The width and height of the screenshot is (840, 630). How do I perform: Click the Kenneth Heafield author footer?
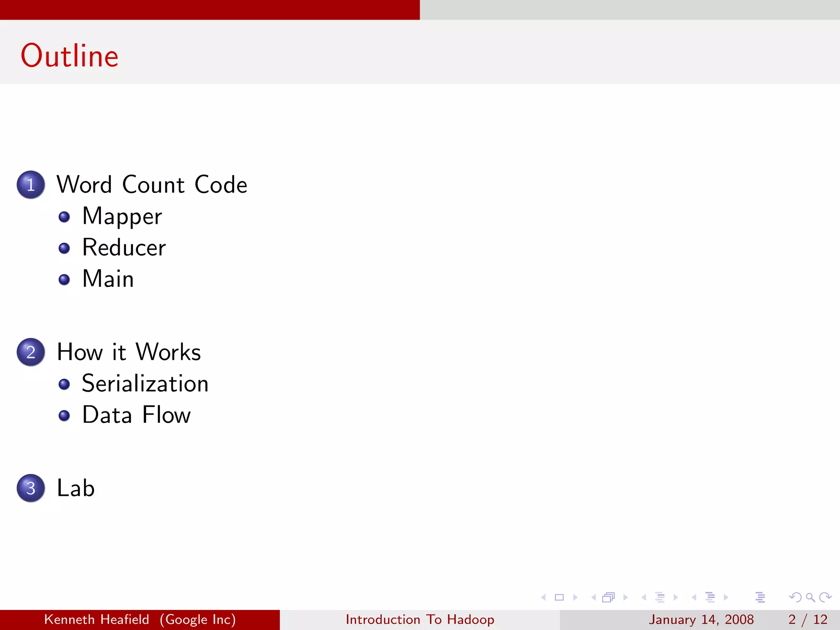[139, 619]
